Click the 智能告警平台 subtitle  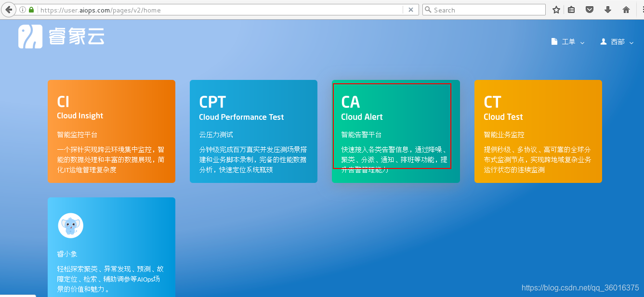(x=361, y=135)
